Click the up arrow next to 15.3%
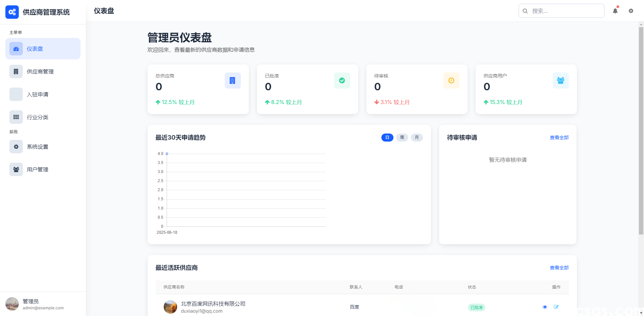 click(x=486, y=102)
